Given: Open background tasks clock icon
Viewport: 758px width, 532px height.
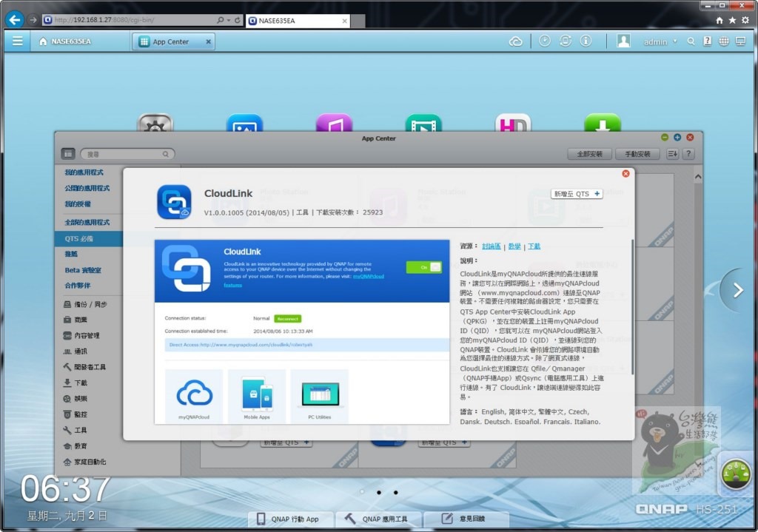Looking at the screenshot, I should point(544,41).
